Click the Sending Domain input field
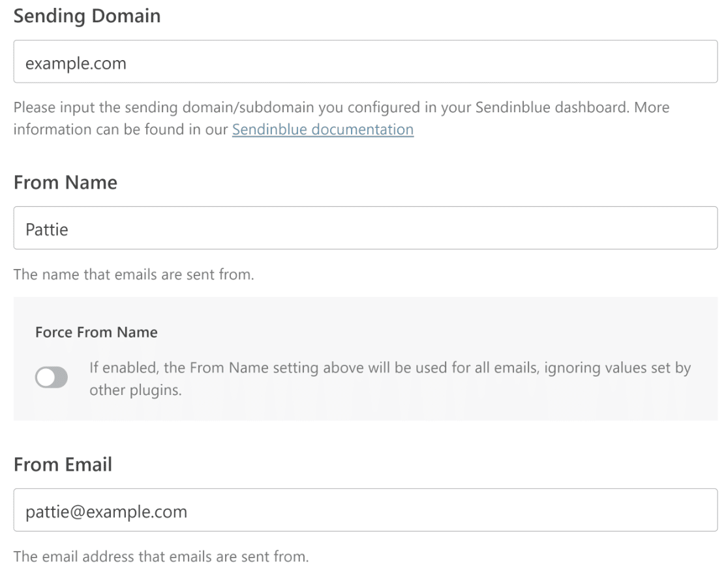The image size is (728, 568). (x=365, y=61)
